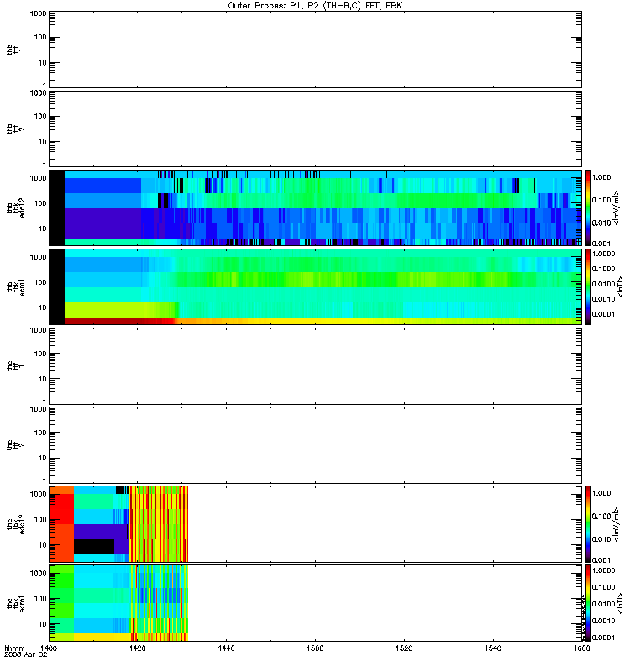Click the thc fbk scm1 color bar

[588, 603]
